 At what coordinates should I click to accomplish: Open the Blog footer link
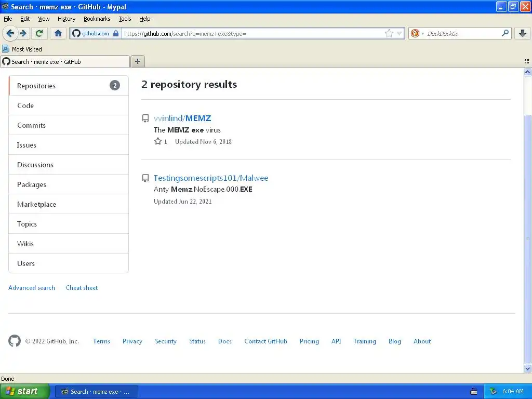pyautogui.click(x=395, y=341)
